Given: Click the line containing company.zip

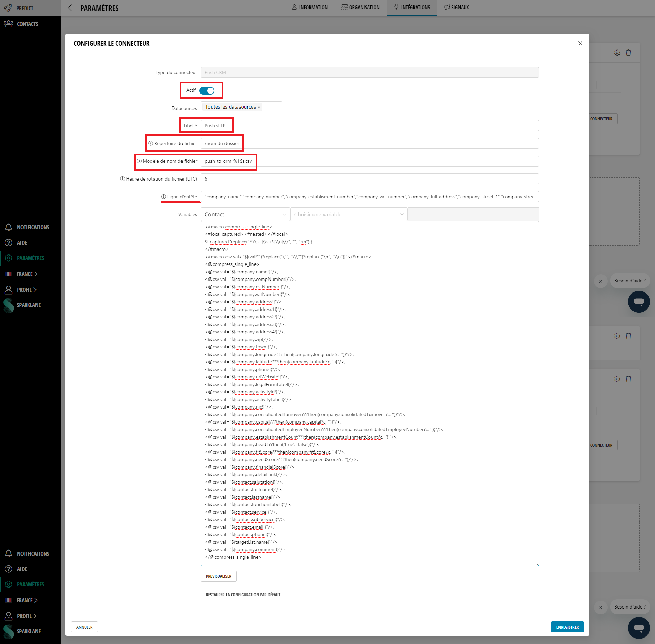Looking at the screenshot, I should coord(239,339).
